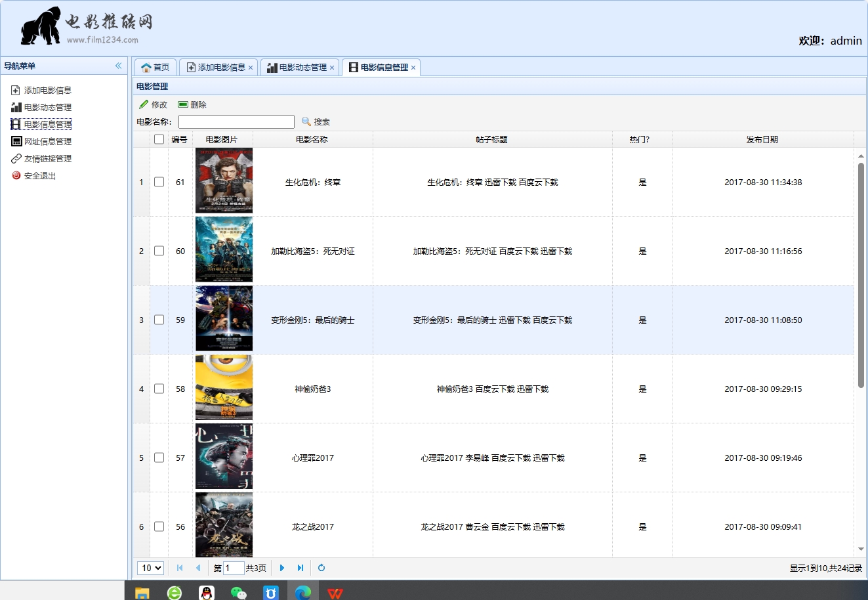Collapse the 导航菜单 navigation panel
Viewport: 868px width, 600px height.
118,66
